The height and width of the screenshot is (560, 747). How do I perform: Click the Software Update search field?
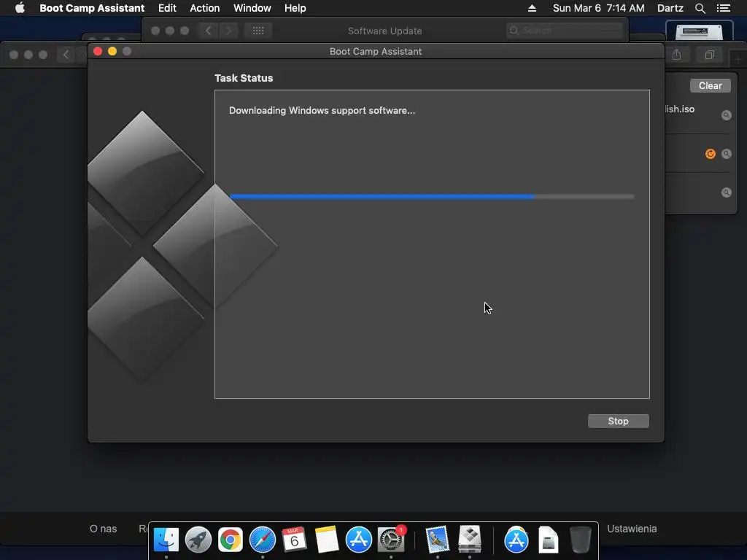point(565,31)
